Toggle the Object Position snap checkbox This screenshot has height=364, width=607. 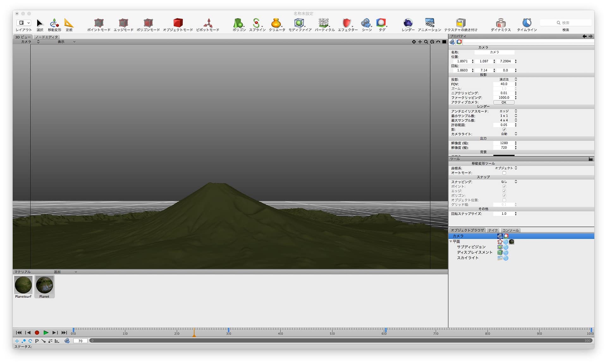tap(504, 200)
